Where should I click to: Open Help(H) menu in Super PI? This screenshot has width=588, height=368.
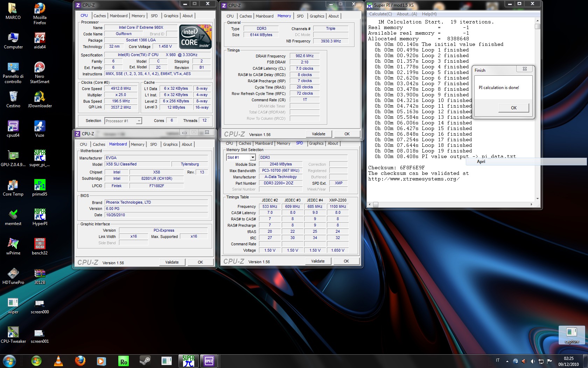[x=429, y=14]
